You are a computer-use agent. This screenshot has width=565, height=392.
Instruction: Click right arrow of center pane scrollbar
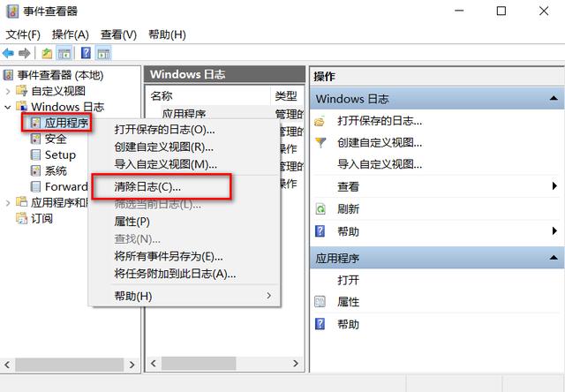(x=296, y=363)
